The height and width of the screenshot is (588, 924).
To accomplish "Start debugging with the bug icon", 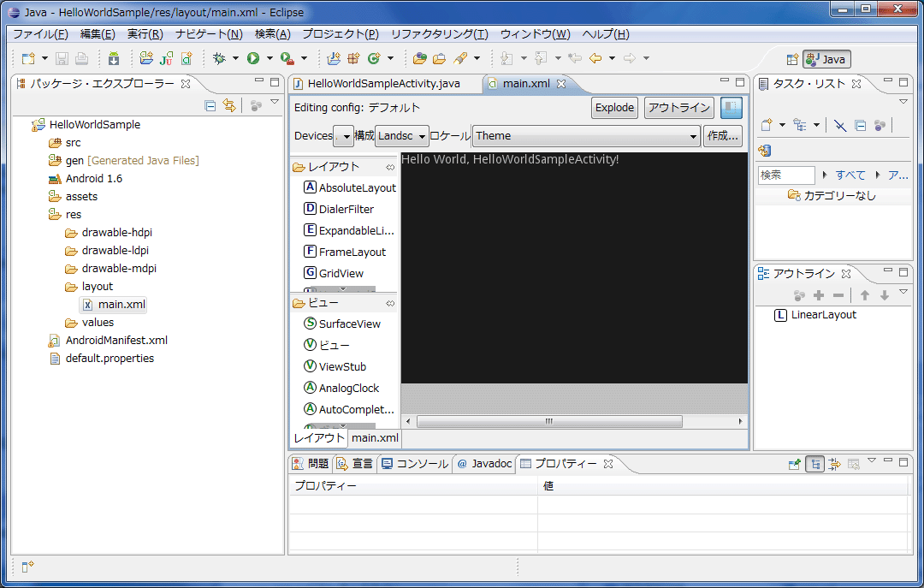I will point(219,58).
